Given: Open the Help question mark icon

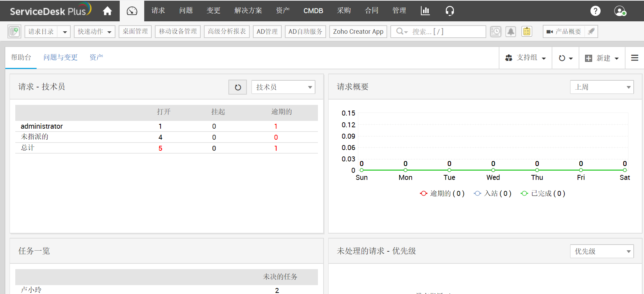Looking at the screenshot, I should [x=595, y=11].
